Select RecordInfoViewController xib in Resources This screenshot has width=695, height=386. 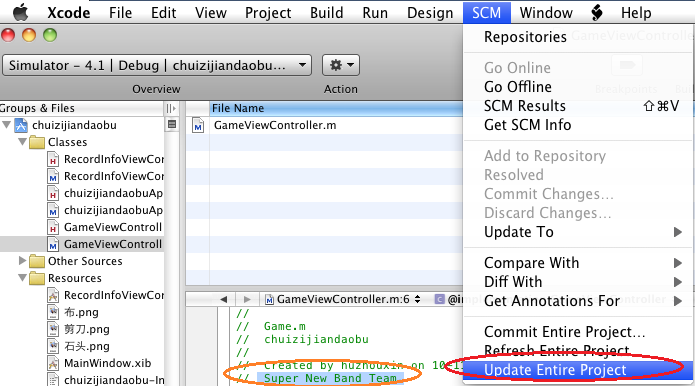[105, 295]
